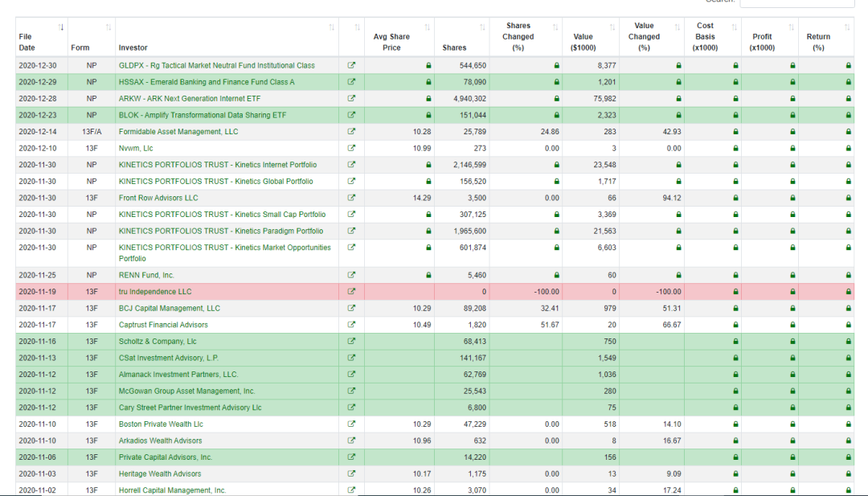Select value 75,982 in ARKW row

coord(604,99)
